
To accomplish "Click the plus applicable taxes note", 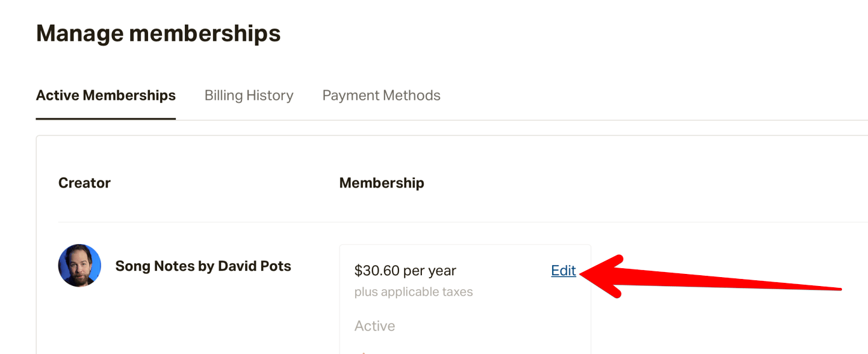I will coord(414,292).
